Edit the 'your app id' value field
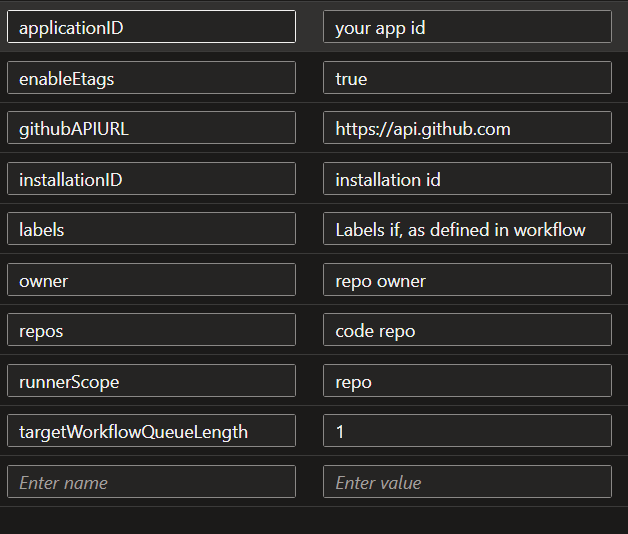Viewport: 628px width, 534px height. (x=467, y=27)
